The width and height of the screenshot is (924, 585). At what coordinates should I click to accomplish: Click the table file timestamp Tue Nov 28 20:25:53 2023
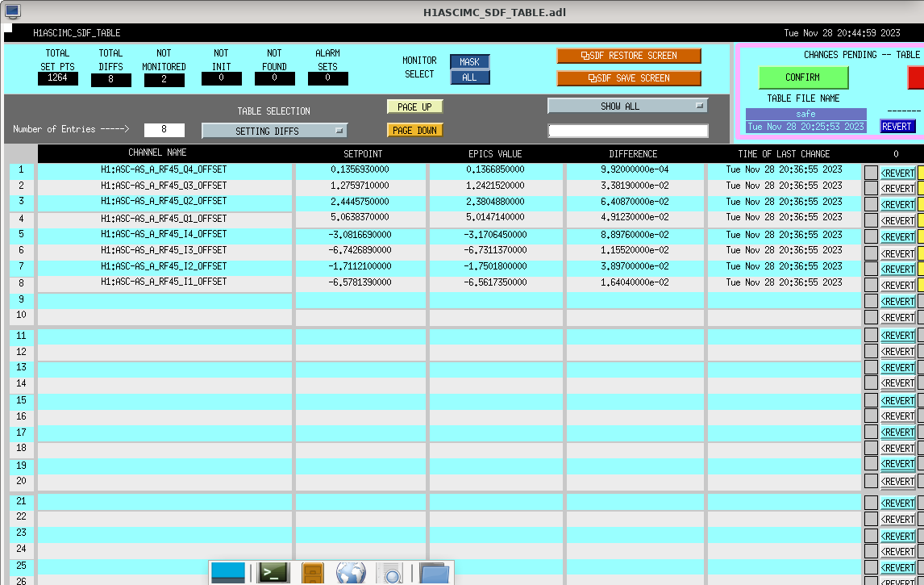point(806,126)
